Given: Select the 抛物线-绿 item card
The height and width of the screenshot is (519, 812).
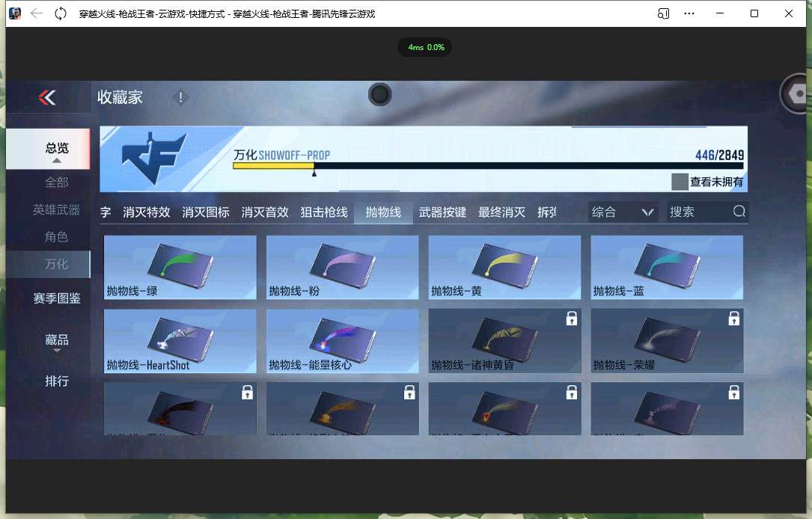Looking at the screenshot, I should click(180, 268).
